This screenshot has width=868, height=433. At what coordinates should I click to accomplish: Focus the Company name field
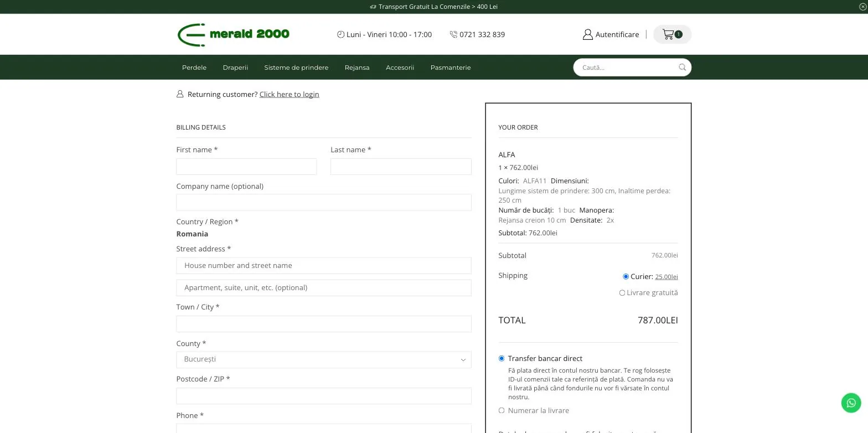(x=324, y=202)
